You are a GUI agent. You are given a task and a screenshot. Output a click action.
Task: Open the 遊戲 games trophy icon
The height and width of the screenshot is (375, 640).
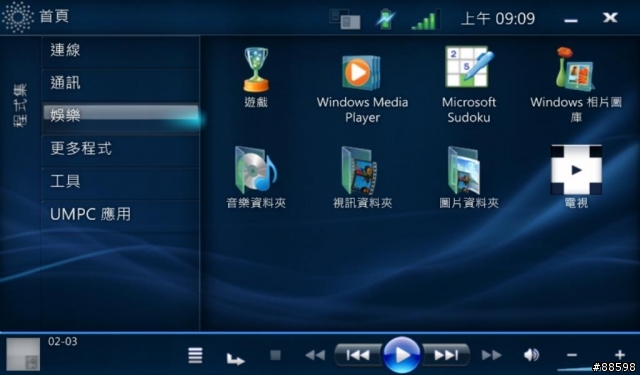pyautogui.click(x=256, y=70)
